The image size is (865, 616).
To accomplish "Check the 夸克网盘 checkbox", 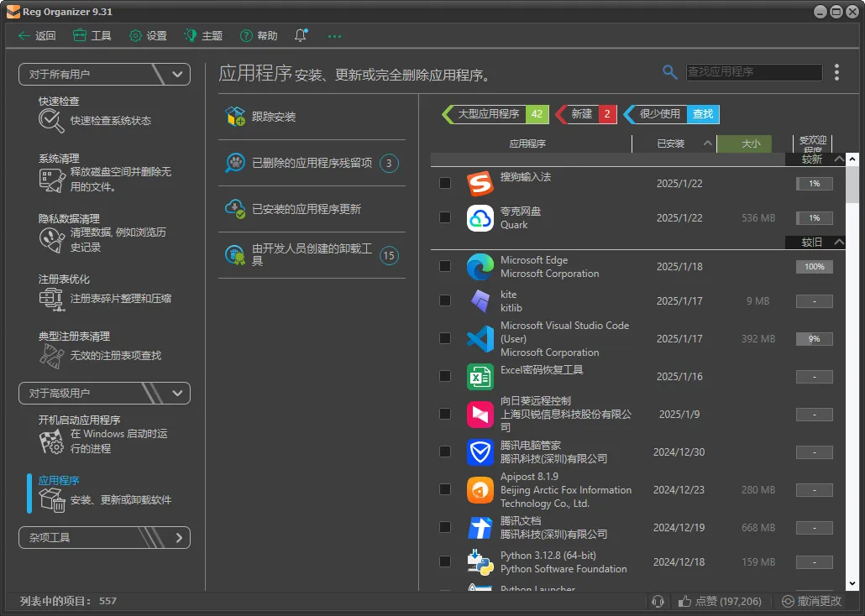I will point(444,218).
